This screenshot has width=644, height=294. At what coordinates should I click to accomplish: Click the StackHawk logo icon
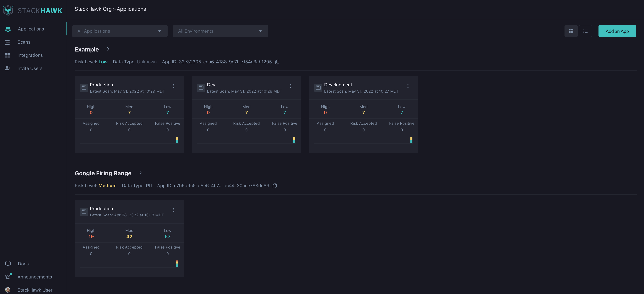pyautogui.click(x=8, y=10)
